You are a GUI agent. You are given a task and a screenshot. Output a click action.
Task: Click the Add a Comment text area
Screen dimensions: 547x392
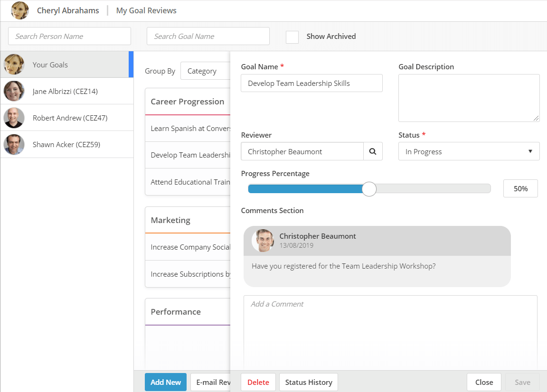[390, 332]
